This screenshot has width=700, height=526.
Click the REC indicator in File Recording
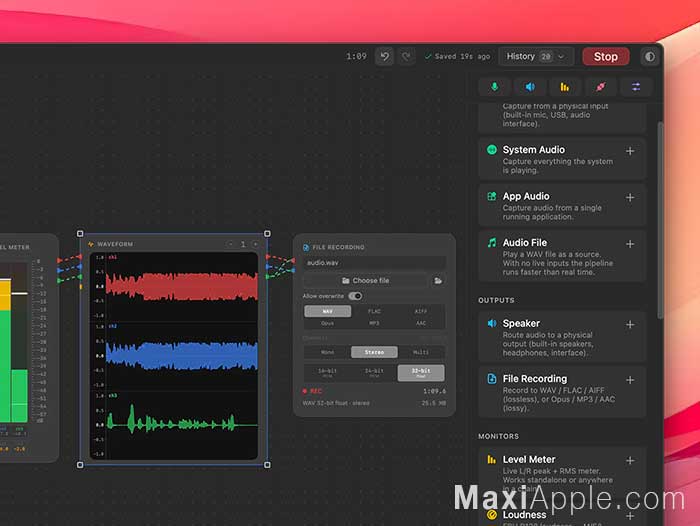312,391
